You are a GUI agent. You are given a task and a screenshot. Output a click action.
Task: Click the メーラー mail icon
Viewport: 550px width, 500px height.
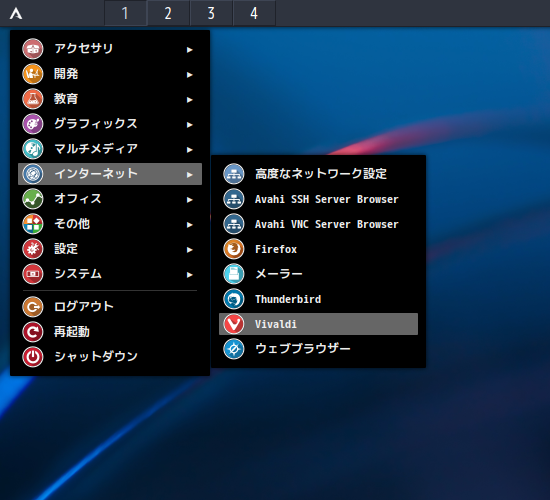tap(234, 274)
